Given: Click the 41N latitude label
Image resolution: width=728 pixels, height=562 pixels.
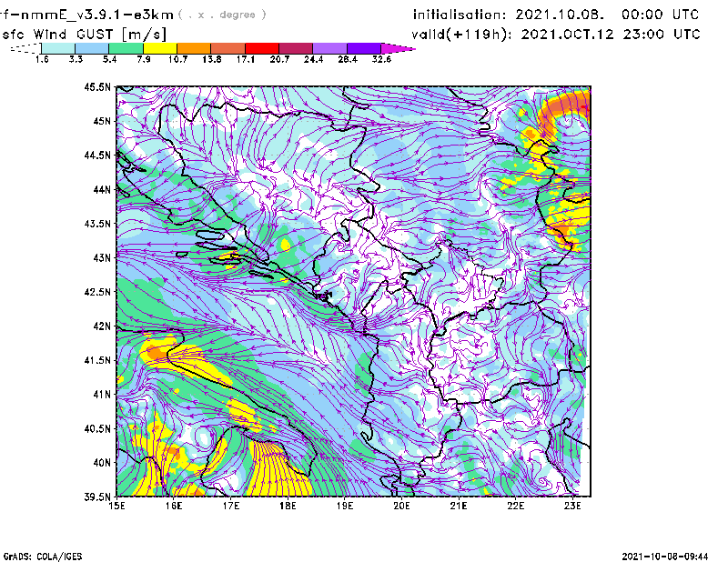Looking at the screenshot, I should coord(102,395).
